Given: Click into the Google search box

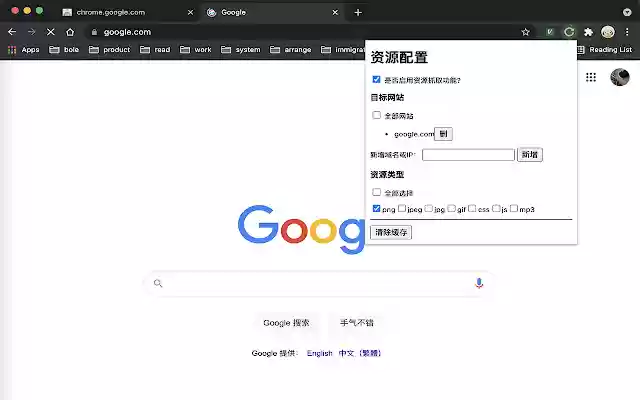Looking at the screenshot, I should [x=318, y=283].
